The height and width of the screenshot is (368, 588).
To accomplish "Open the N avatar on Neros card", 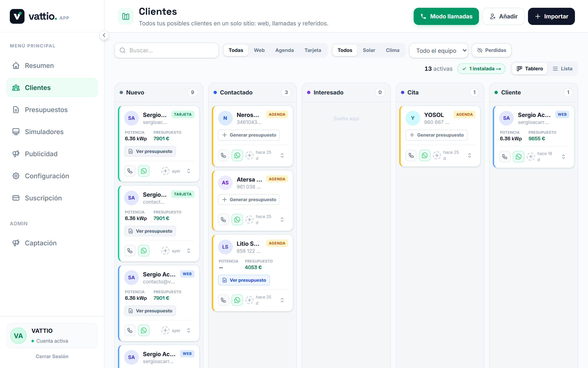I will [x=225, y=118].
